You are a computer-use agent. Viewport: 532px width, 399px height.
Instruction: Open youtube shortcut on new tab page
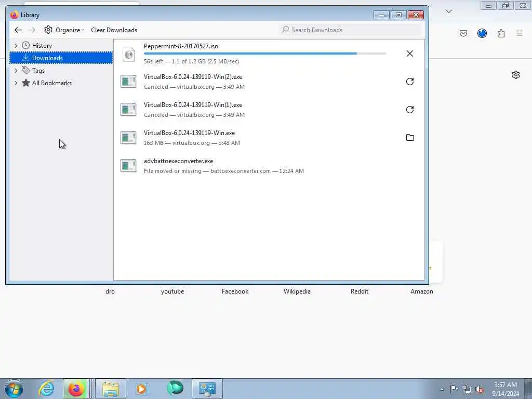[x=172, y=291]
